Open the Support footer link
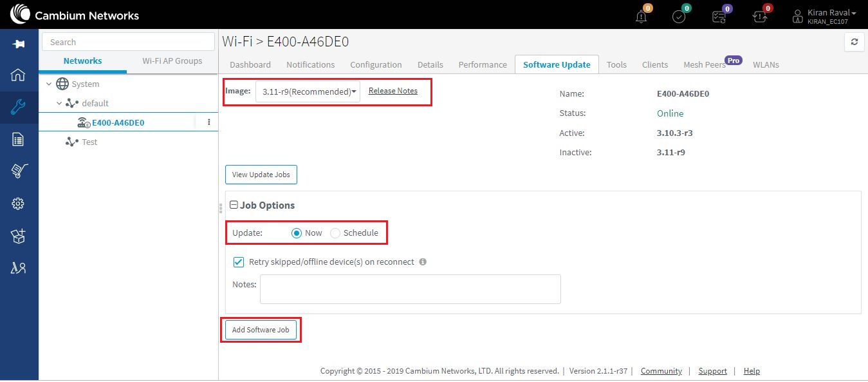 click(713, 371)
